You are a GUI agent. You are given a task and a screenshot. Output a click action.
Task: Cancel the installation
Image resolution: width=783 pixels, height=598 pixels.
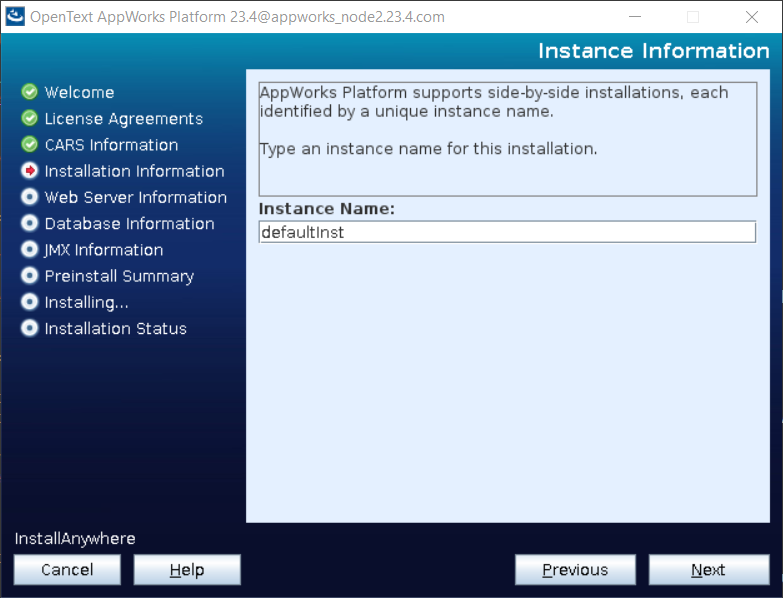click(x=67, y=570)
